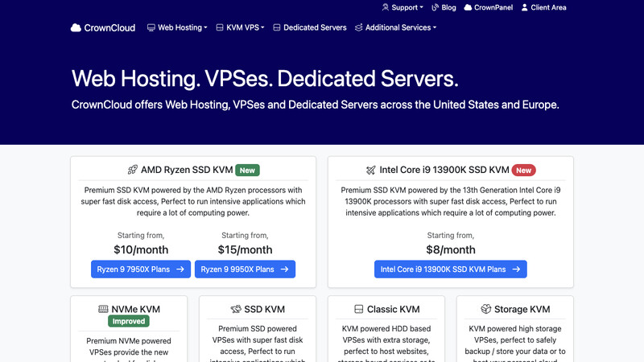Click the Client Area person icon

(525, 7)
